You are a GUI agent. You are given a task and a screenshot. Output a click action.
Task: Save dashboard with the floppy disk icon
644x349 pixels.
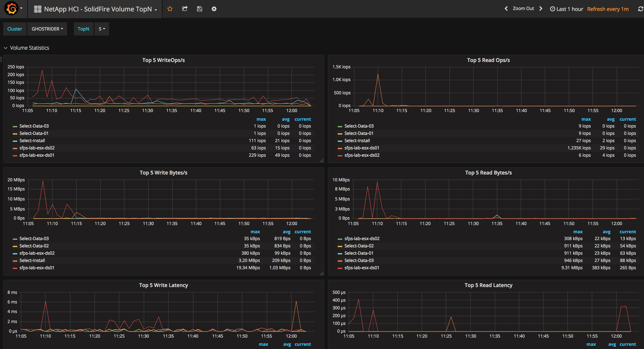tap(200, 9)
